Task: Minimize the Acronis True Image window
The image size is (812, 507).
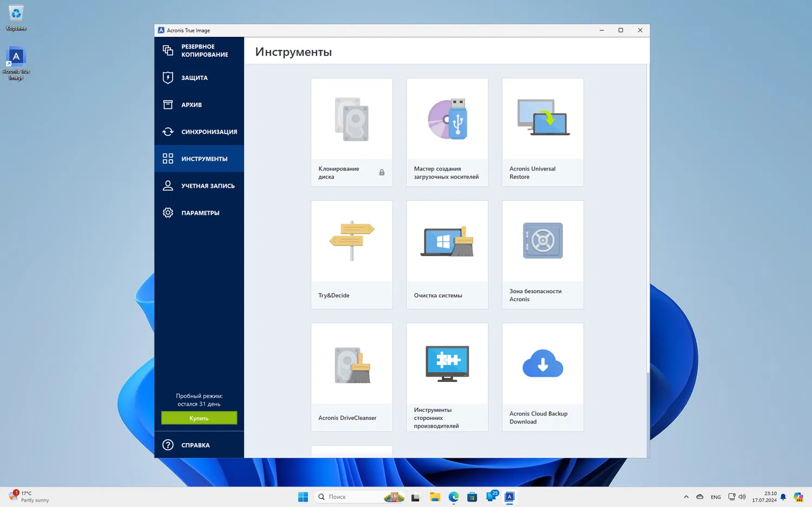Action: 601,30
